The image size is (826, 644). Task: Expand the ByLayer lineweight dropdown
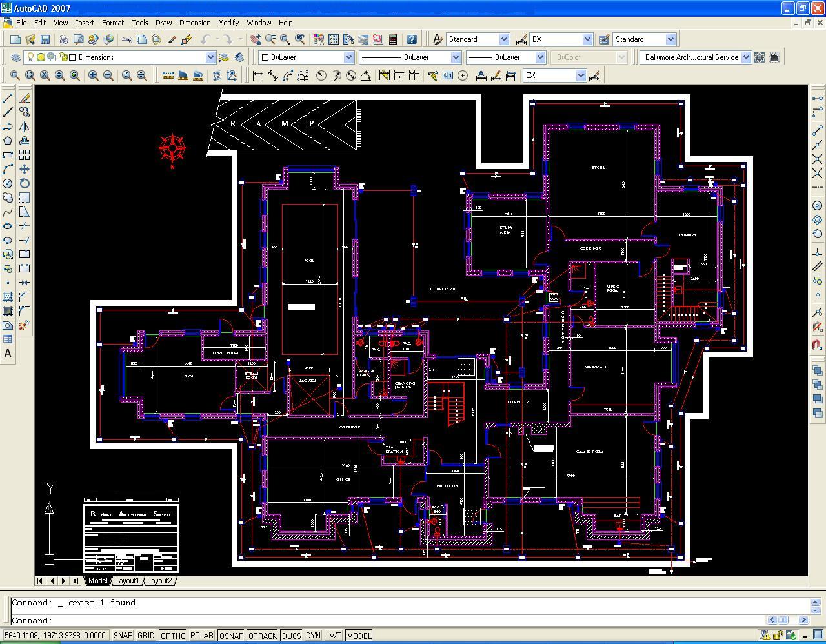point(540,57)
